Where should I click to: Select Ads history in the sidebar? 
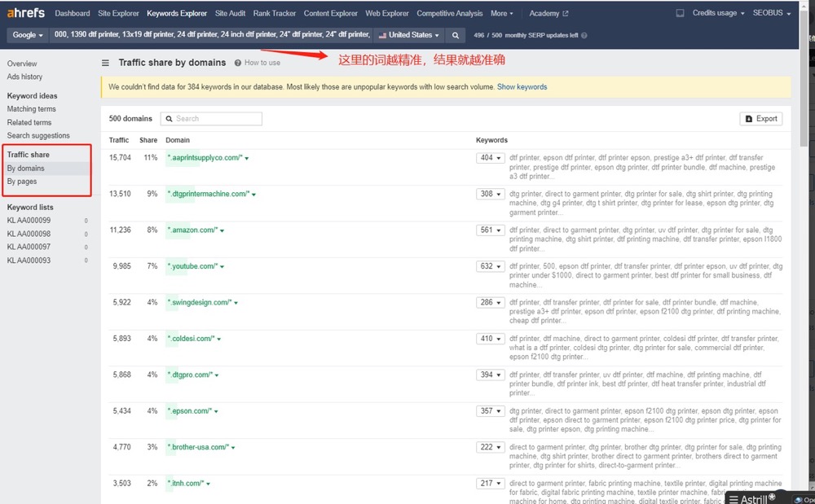[24, 77]
